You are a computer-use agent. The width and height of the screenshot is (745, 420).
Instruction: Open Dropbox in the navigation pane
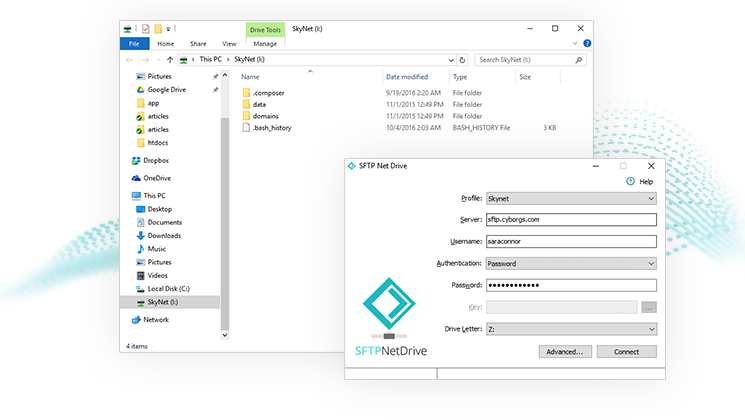click(156, 161)
